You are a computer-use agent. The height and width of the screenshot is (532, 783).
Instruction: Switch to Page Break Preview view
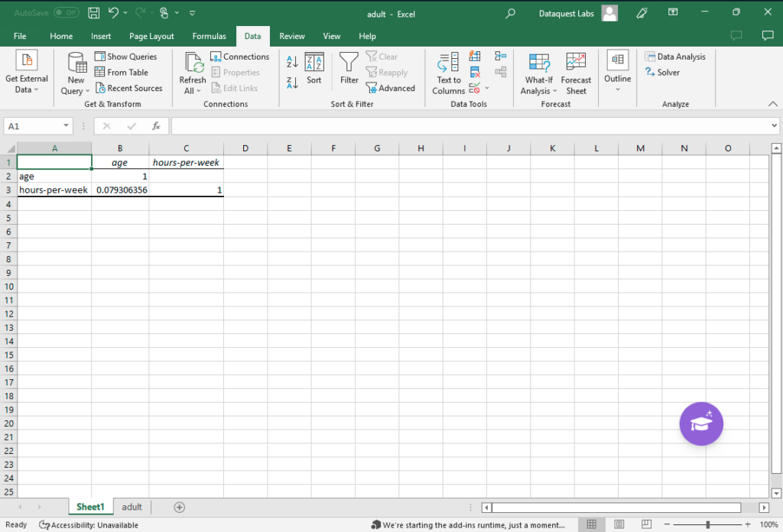647,524
